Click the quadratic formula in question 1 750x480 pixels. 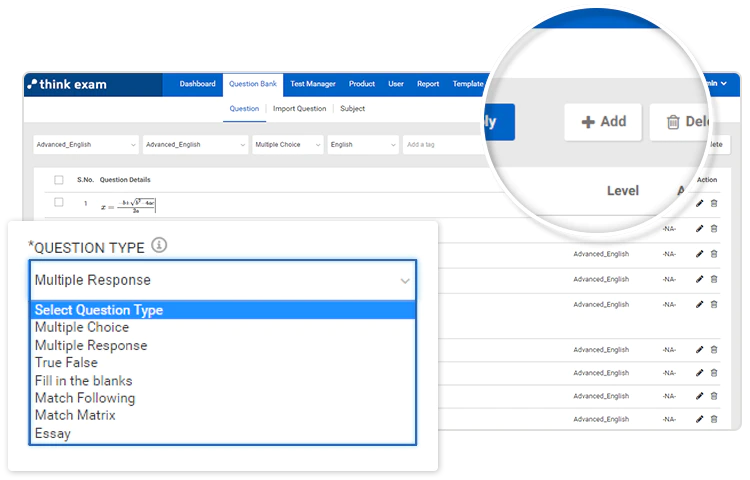(x=129, y=205)
